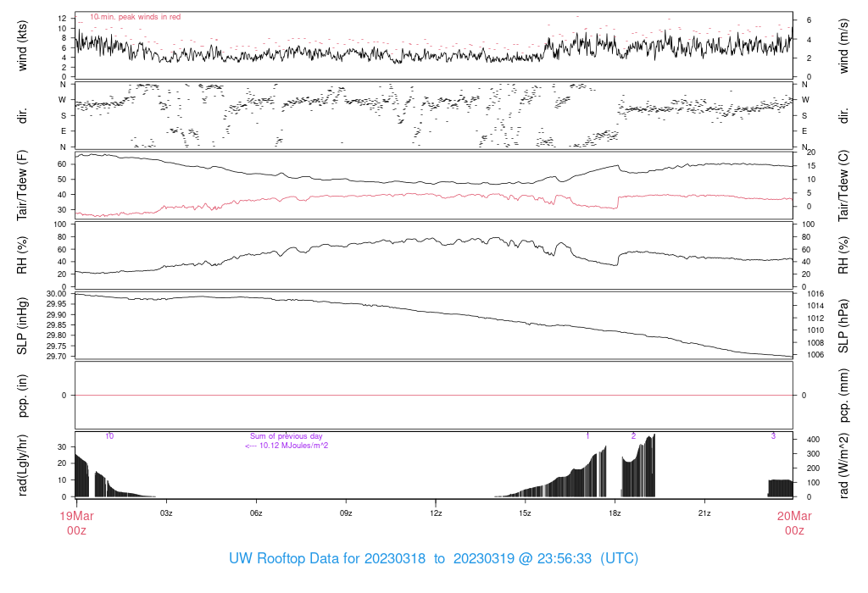Screen dimensions: 868x593
Task: Click the '10.12 MJoules/m^2' value text
Action: coord(294,446)
